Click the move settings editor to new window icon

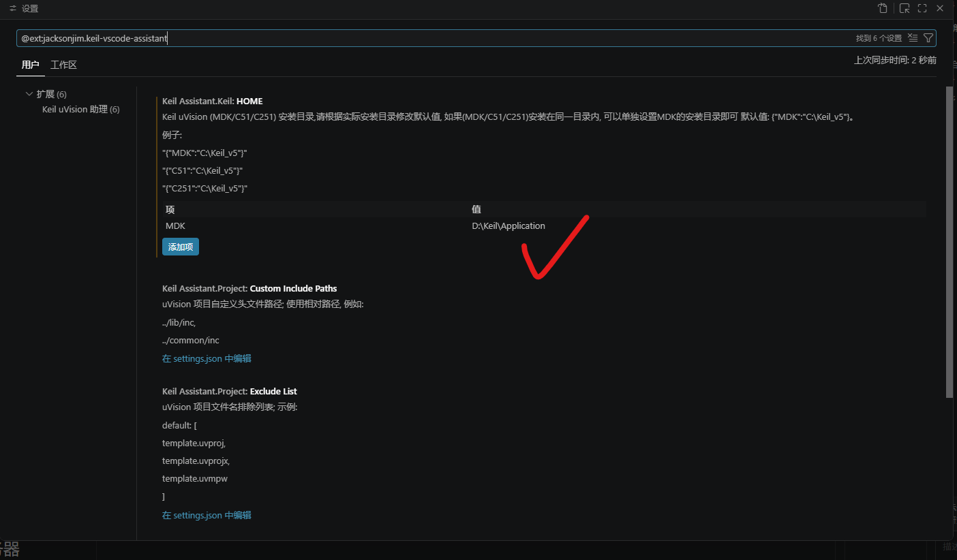tap(905, 8)
